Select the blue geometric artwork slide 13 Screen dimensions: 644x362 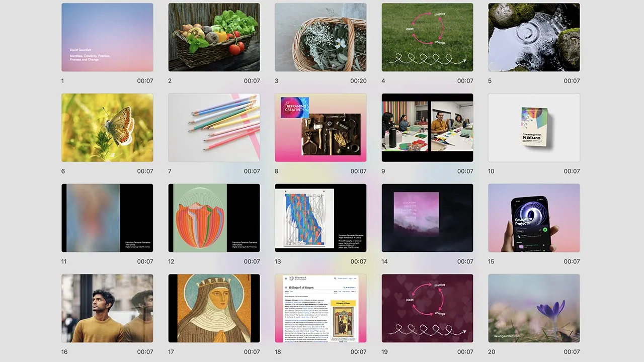(x=320, y=218)
